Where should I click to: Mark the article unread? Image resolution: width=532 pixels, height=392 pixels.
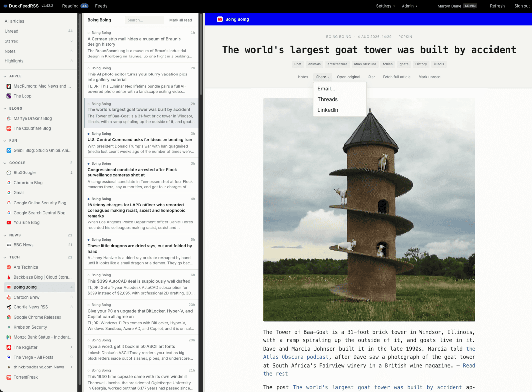tap(429, 77)
